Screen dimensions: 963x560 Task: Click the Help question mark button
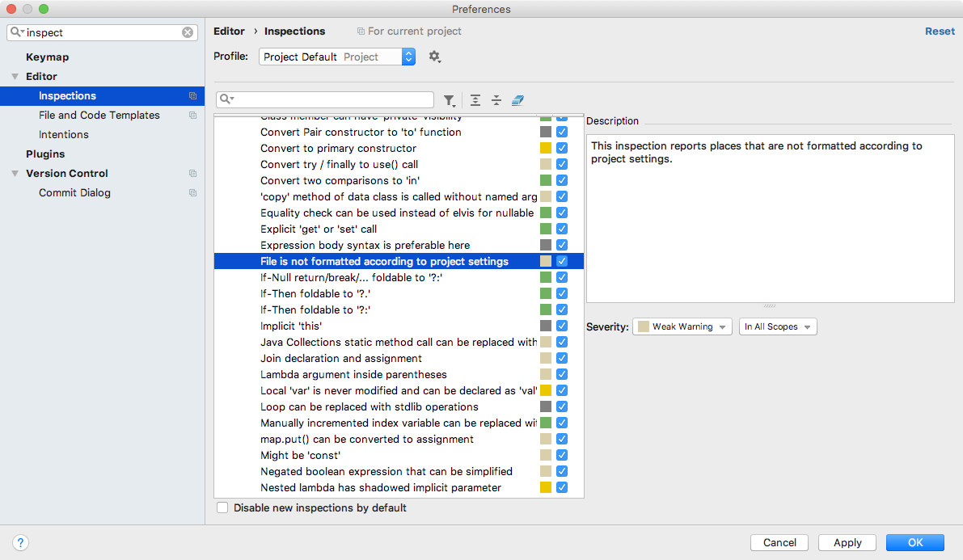point(22,542)
